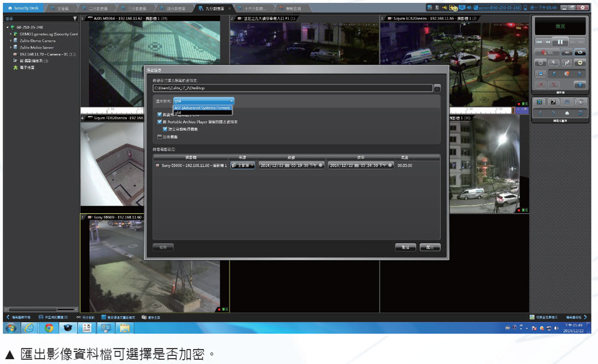Expand the Zalite Demo Camera node
This screenshot has width=598, height=364.
pos(11,41)
